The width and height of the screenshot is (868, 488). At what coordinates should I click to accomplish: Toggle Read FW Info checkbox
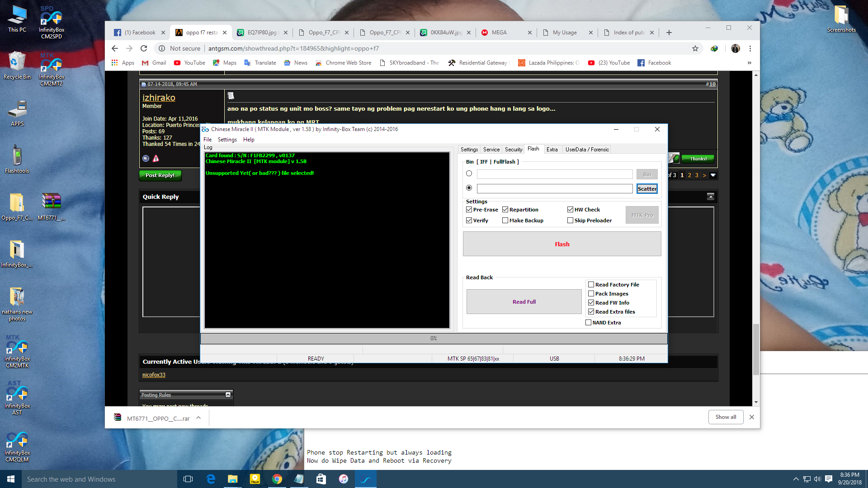[591, 303]
